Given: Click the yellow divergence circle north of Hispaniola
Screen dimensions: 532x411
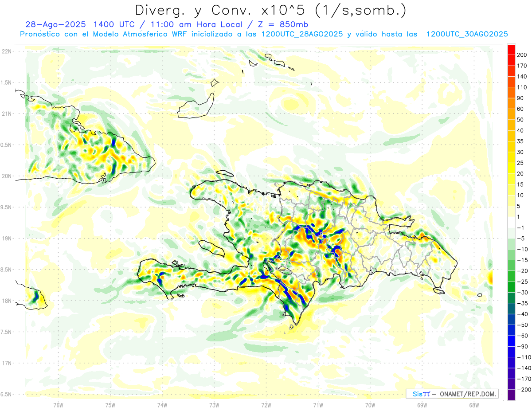Looking at the screenshot, I should tap(290, 105).
